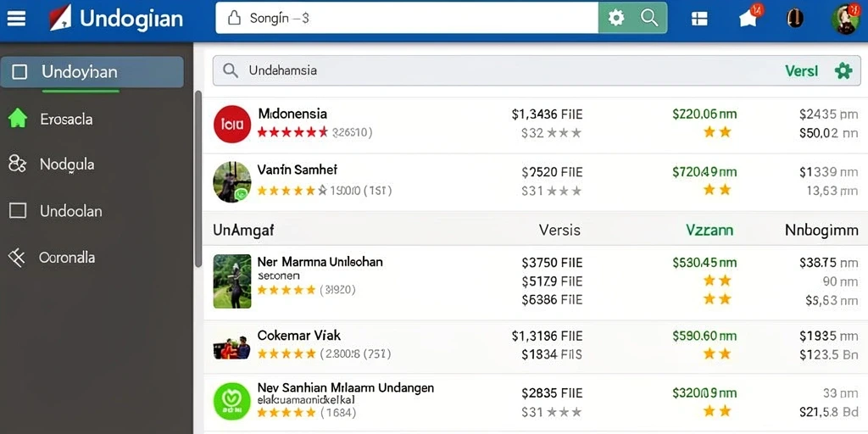This screenshot has width=868, height=434.
Task: Open settings gear in the top search bar
Action: pos(616,19)
